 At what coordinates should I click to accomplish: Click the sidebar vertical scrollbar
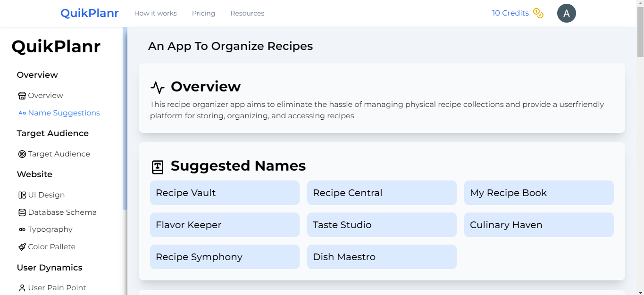pyautogui.click(x=125, y=118)
